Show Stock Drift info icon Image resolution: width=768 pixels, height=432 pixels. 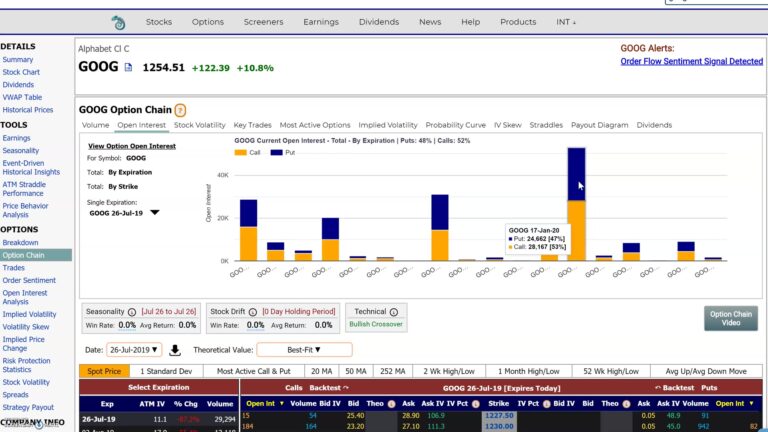(253, 312)
